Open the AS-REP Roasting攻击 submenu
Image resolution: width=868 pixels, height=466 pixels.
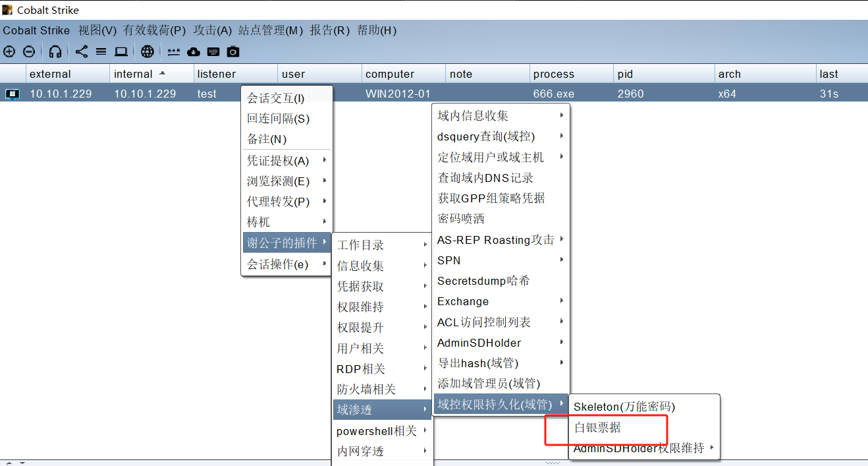coord(501,240)
